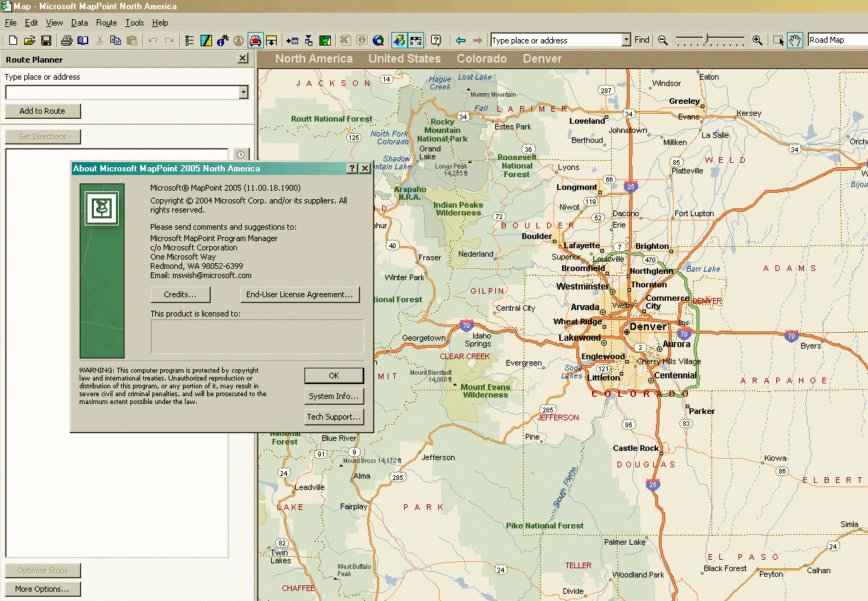Click the Help question mark toolbar icon
Image resolution: width=868 pixels, height=601 pixels.
click(436, 41)
